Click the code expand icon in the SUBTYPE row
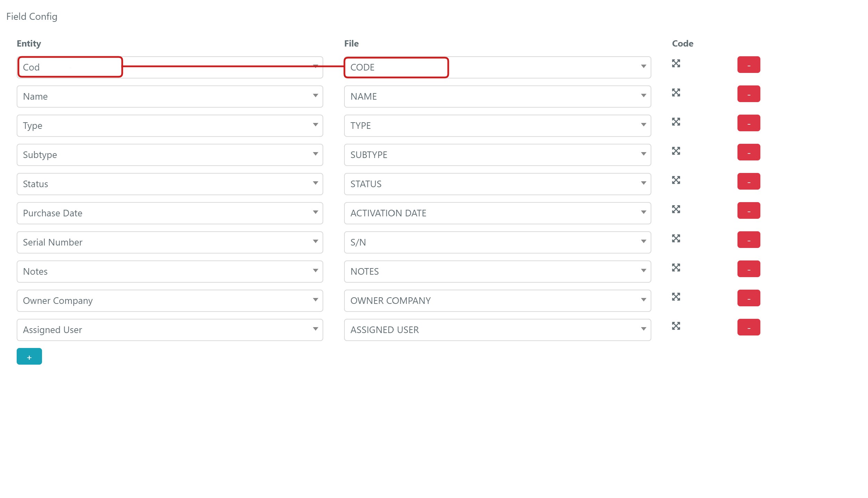Image resolution: width=868 pixels, height=498 pixels. tap(676, 151)
